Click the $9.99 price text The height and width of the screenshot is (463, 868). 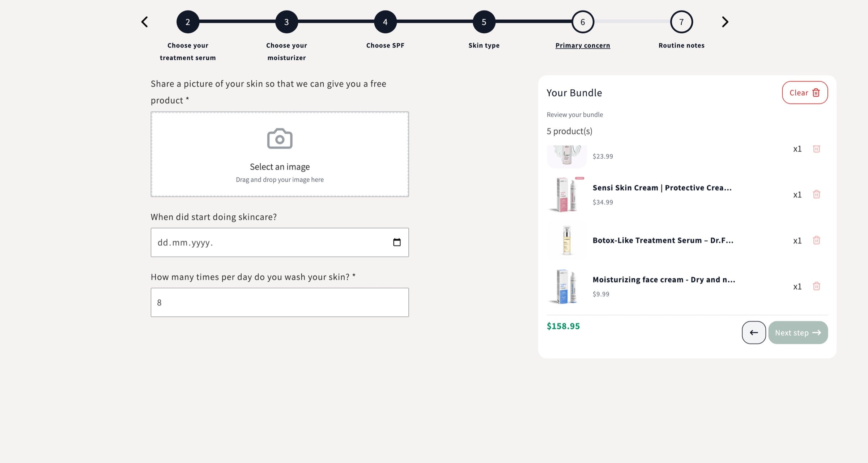click(601, 294)
